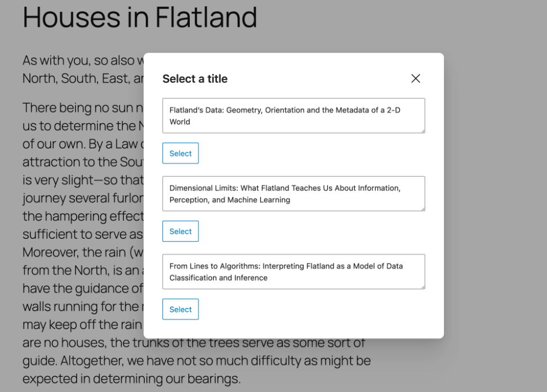Click the Select a title dialog heading
The image size is (547, 392).
[x=195, y=79]
